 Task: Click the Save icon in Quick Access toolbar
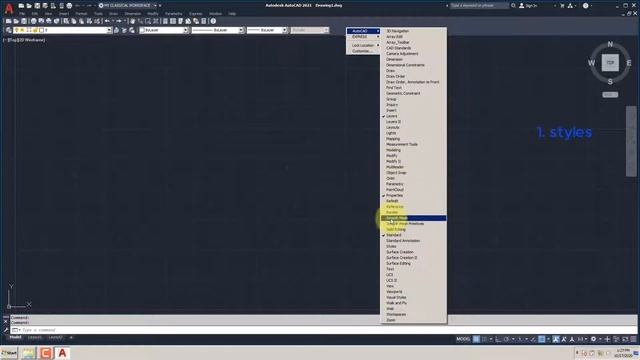click(37, 6)
